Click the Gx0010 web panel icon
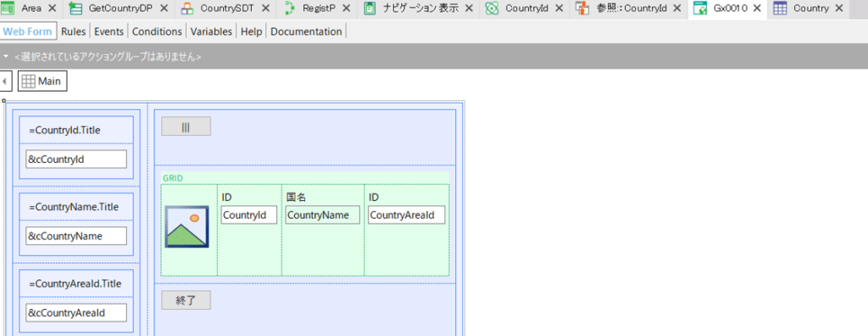Viewport: 868px width, 336px height. pyautogui.click(x=700, y=8)
